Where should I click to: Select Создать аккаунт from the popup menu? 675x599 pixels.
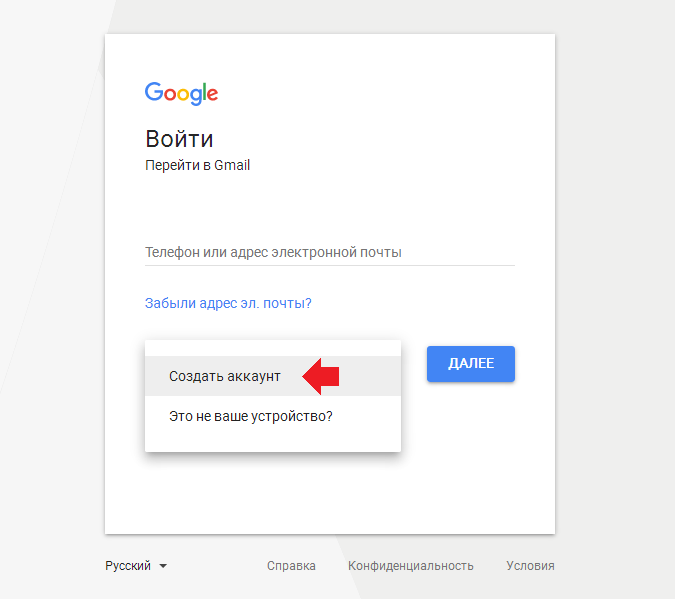point(225,376)
